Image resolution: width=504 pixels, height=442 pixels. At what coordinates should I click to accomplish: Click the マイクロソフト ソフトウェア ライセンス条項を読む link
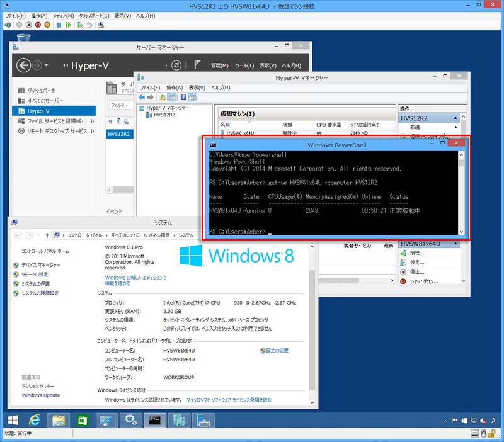(x=229, y=400)
